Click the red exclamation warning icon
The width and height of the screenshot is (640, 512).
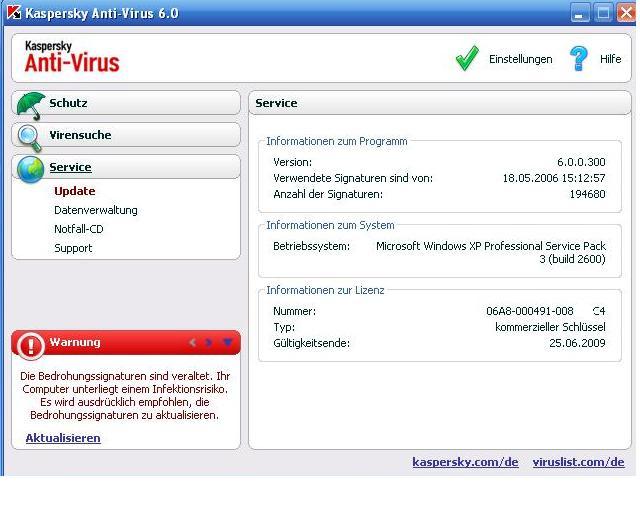coord(30,346)
